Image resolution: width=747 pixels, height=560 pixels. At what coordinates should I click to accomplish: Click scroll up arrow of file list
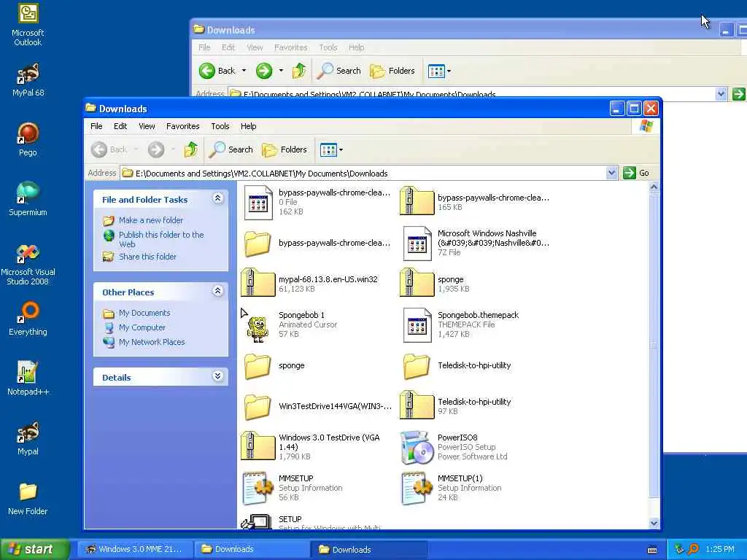point(654,187)
